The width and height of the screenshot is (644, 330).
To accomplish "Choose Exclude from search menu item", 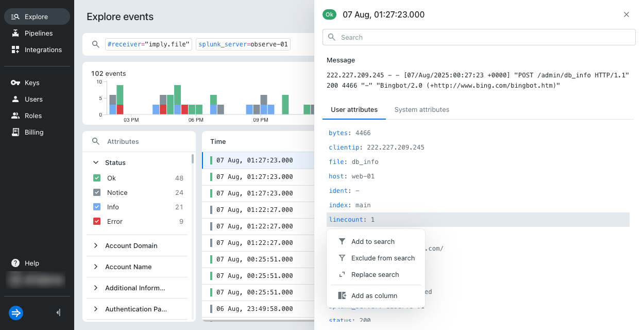I will pos(376,258).
